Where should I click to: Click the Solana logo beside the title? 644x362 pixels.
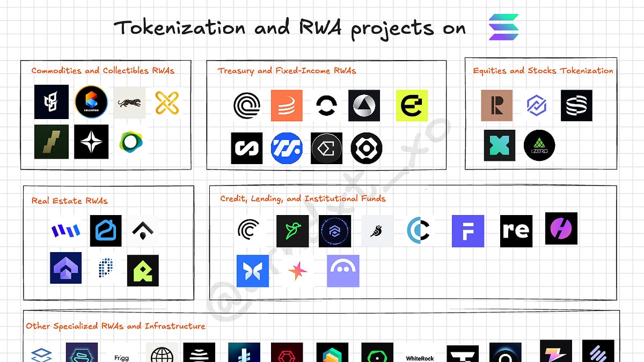coord(503,27)
